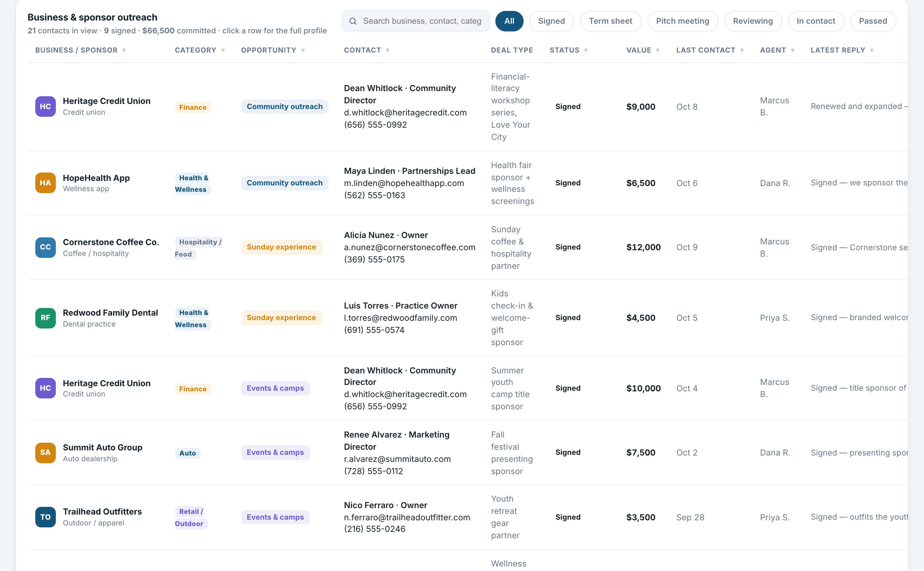Click email m.linden@hopehealthapp.com
Viewport: 924px width, 571px height.
click(x=404, y=183)
